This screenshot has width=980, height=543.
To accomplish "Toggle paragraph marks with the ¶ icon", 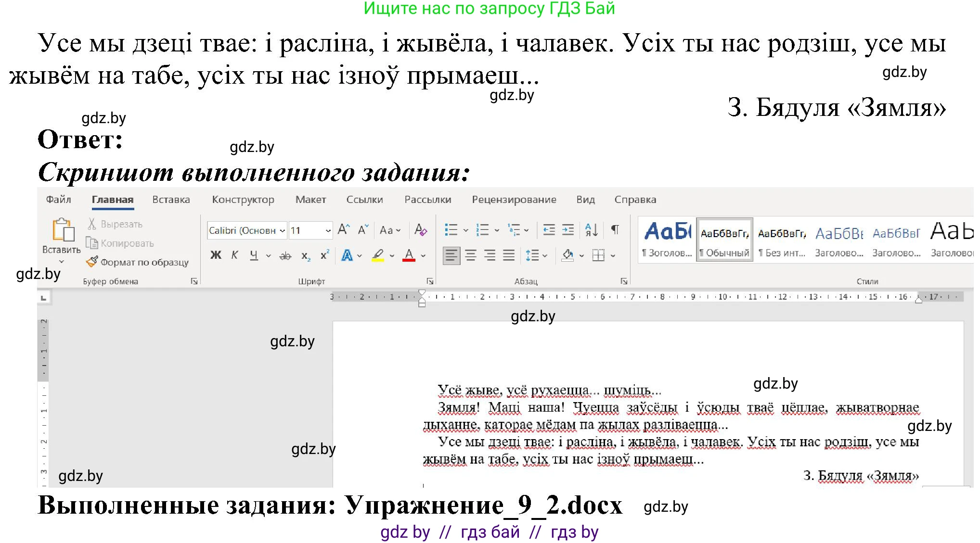I will (615, 230).
